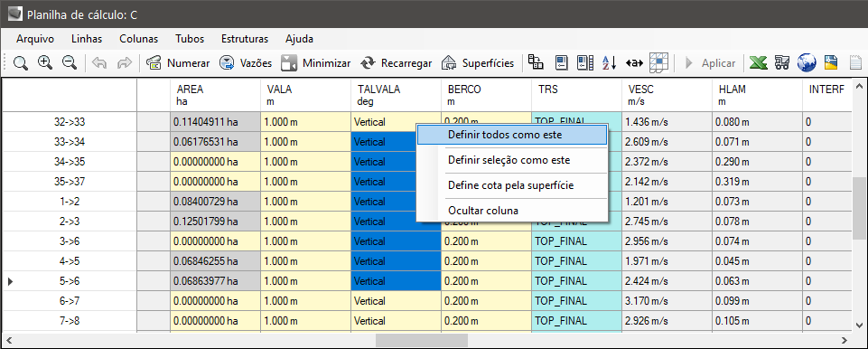
Task: Click the TALVALA column header
Action: pos(396,95)
